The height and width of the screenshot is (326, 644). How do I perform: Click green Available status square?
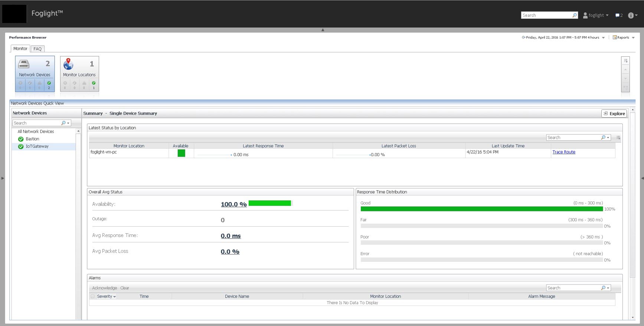(181, 153)
